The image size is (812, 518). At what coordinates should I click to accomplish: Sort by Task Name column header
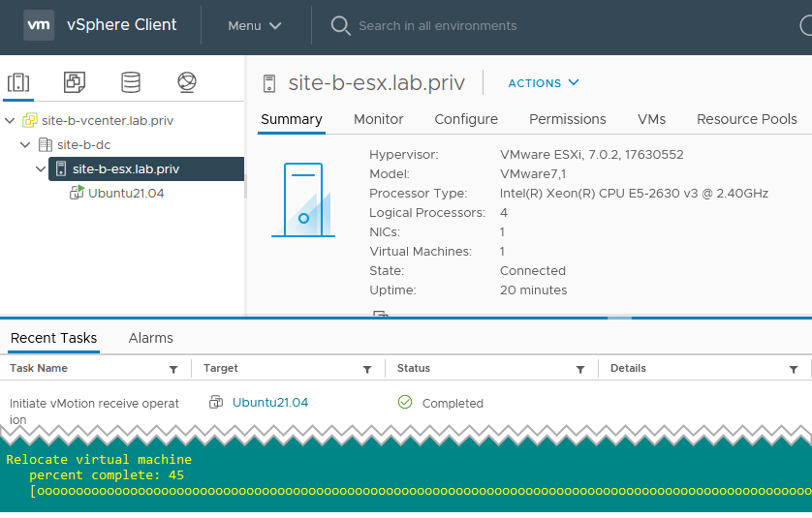39,369
